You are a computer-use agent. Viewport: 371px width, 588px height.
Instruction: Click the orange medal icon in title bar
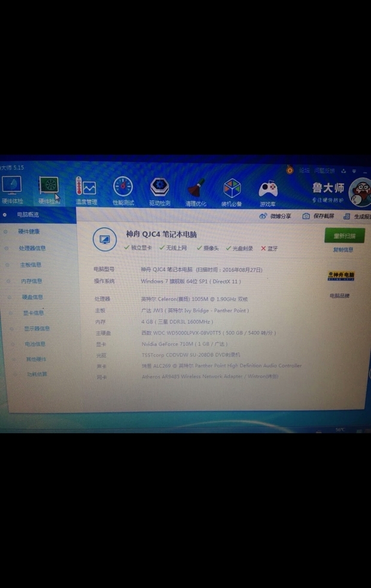tap(290, 170)
